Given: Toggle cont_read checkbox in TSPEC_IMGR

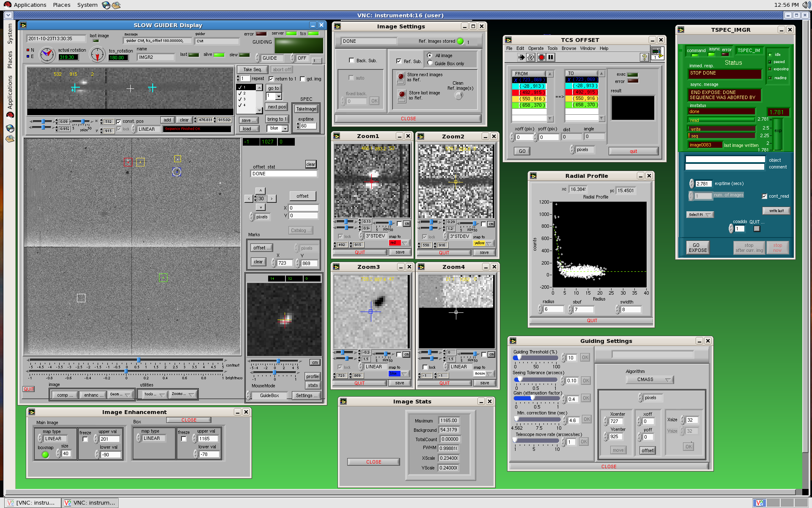Looking at the screenshot, I should click(765, 196).
